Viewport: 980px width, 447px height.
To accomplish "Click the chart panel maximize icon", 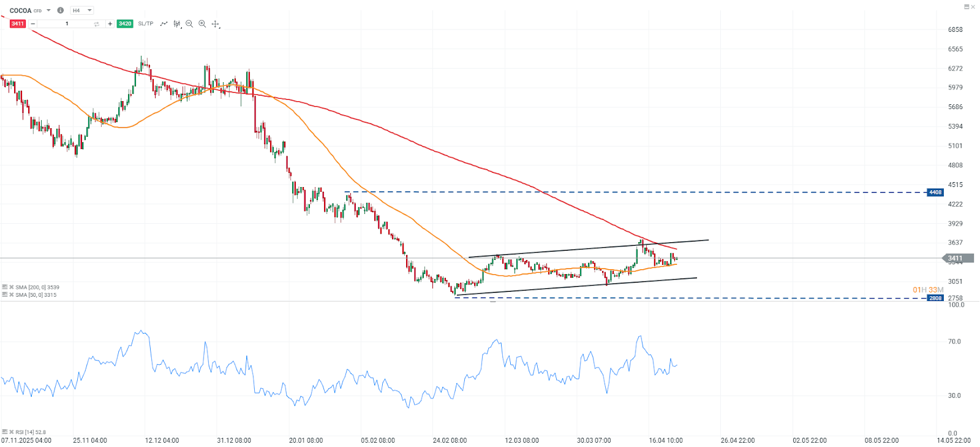I will point(967,7).
